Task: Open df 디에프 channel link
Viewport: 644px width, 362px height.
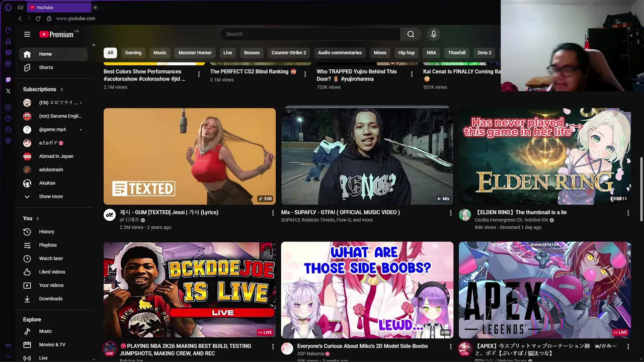Action: point(129,220)
